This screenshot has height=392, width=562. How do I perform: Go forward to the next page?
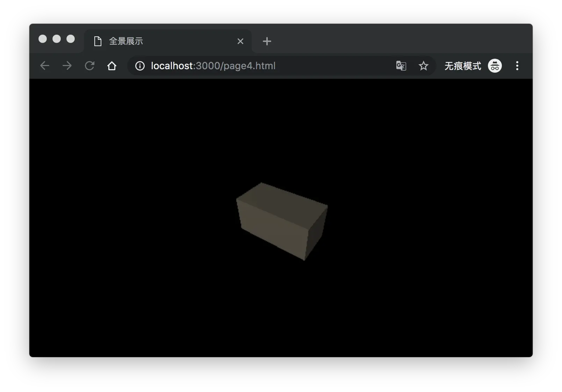[67, 66]
